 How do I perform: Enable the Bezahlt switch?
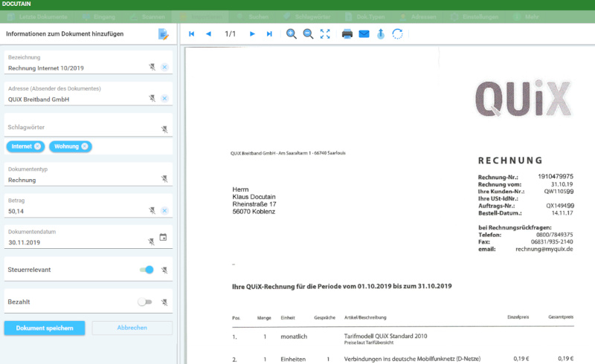(x=144, y=302)
